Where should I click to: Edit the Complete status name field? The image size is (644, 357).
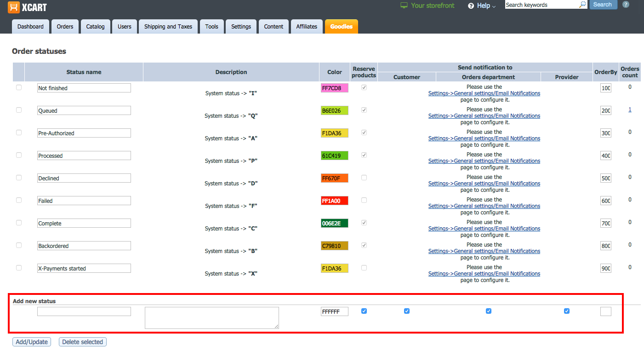click(84, 223)
